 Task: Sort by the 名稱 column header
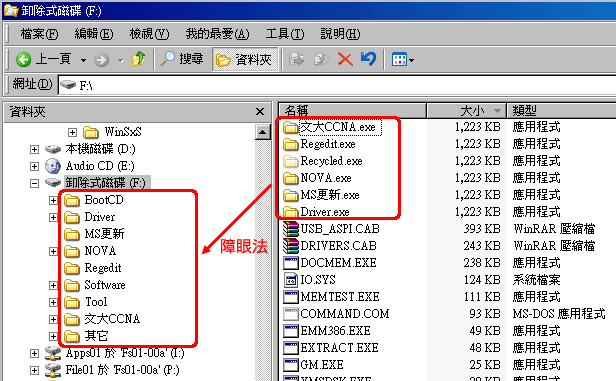(352, 110)
